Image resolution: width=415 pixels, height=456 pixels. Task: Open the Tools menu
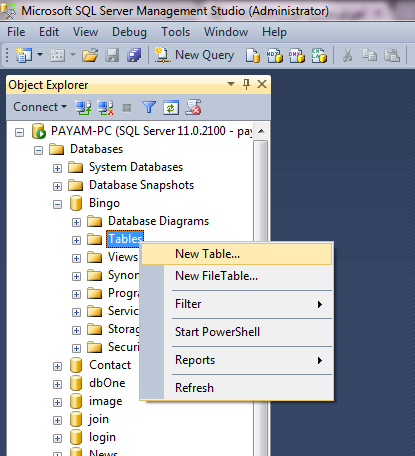coord(176,32)
